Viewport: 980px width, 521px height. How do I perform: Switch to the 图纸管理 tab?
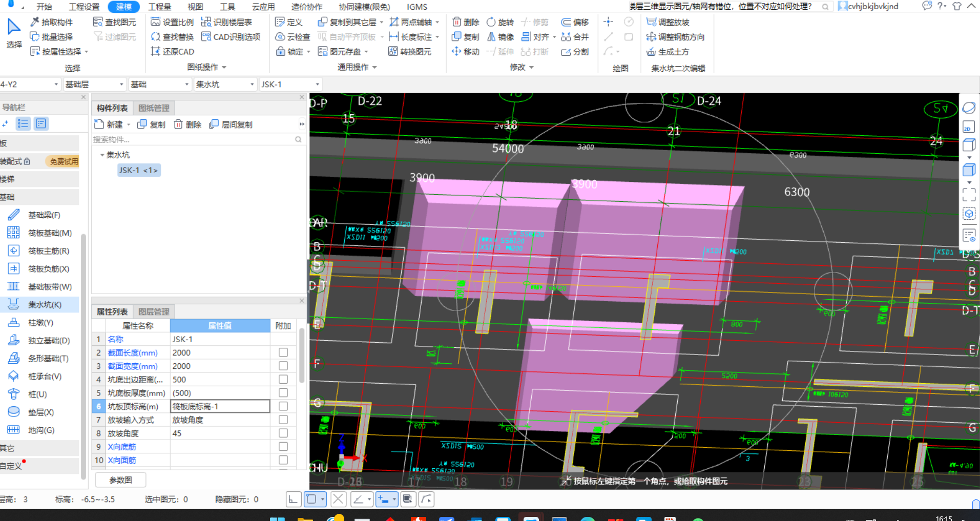(x=154, y=108)
